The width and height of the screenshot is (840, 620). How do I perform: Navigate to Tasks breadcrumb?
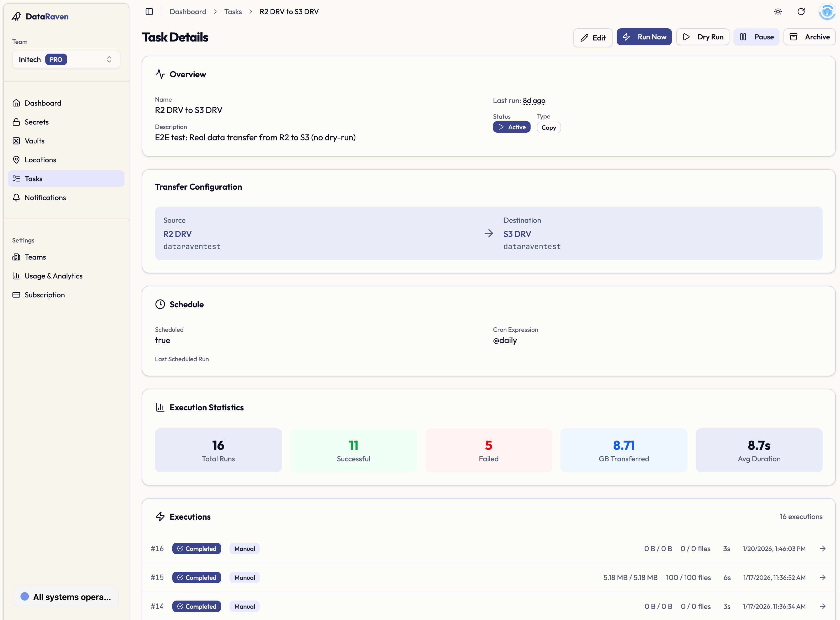[233, 12]
